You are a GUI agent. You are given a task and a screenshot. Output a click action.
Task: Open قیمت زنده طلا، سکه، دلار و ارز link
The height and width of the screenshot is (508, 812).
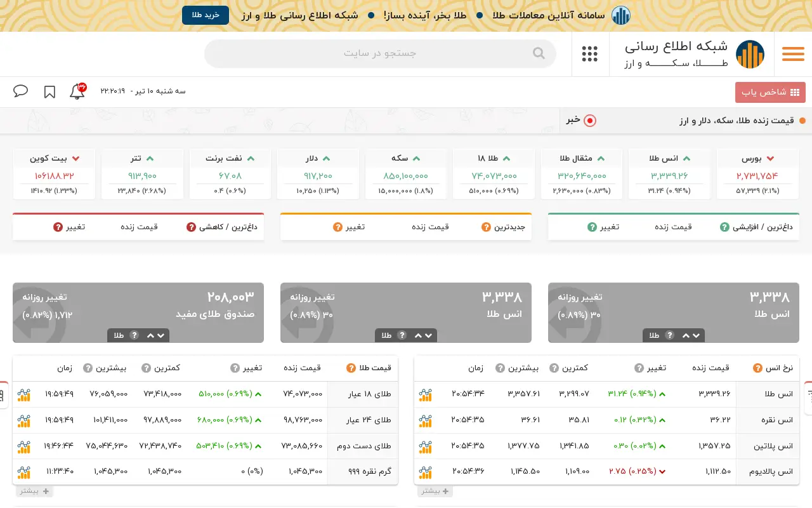[x=736, y=121]
